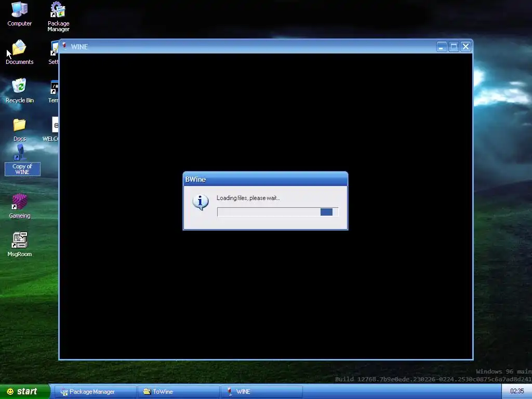Click the info icon in BWine dialog
532x399 pixels.
click(200, 202)
